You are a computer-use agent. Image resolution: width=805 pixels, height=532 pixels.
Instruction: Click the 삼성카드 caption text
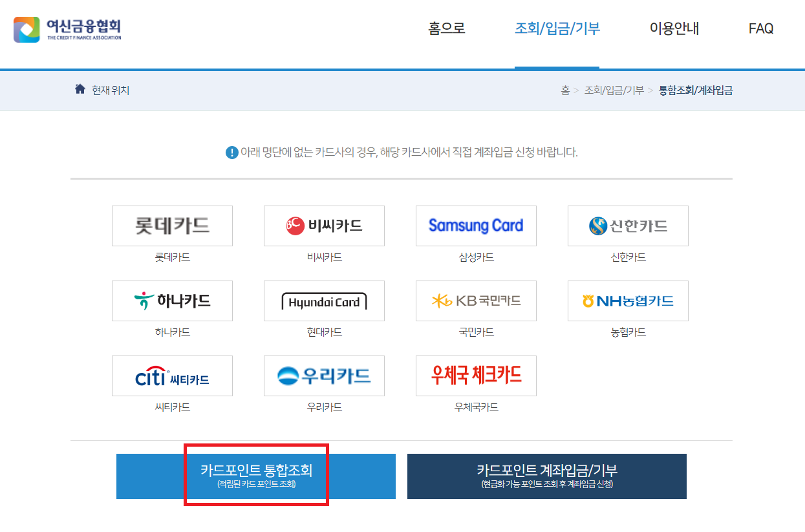(477, 257)
